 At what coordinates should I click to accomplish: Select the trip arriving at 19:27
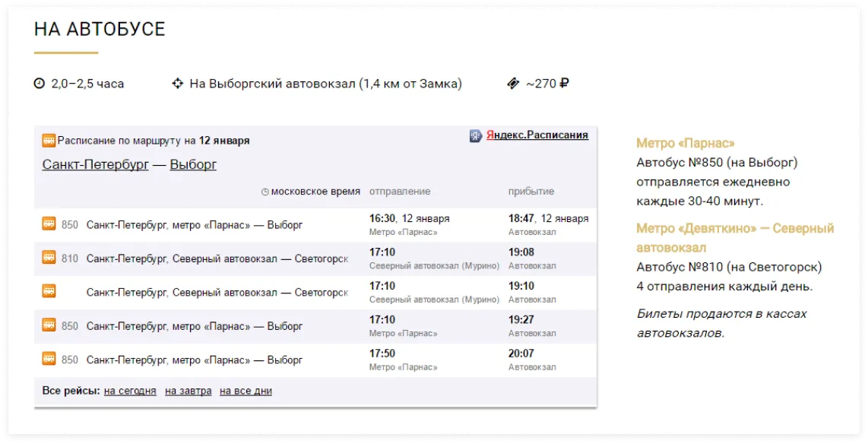(315, 326)
